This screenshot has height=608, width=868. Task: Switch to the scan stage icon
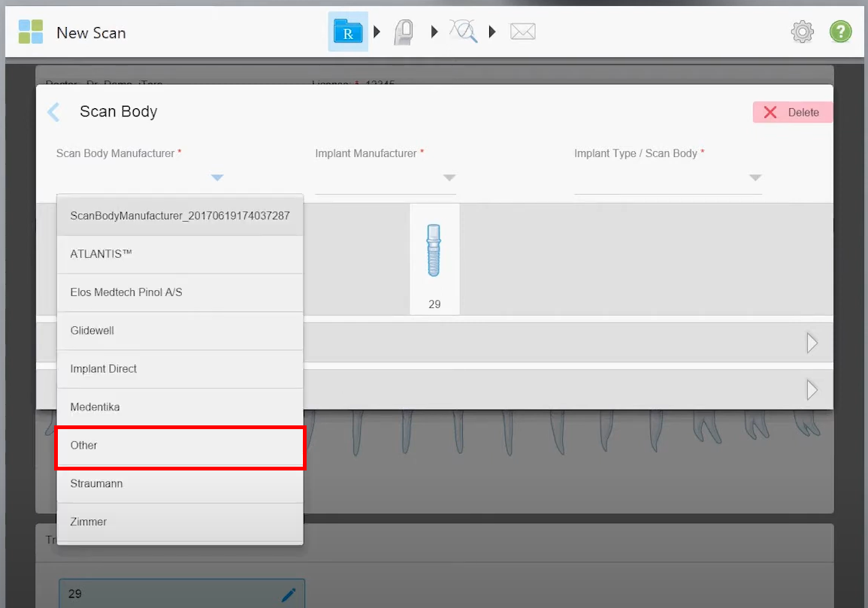coord(404,32)
